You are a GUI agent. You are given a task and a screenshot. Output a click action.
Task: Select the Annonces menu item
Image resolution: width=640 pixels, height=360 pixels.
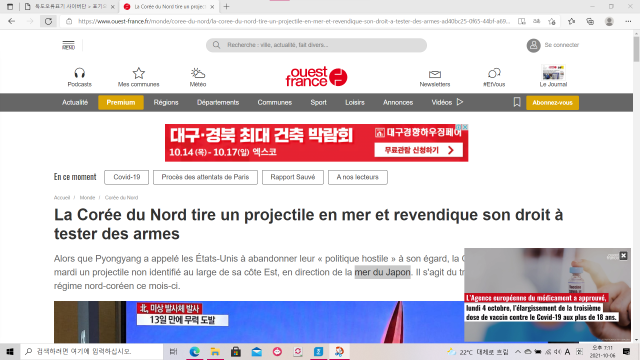[398, 102]
